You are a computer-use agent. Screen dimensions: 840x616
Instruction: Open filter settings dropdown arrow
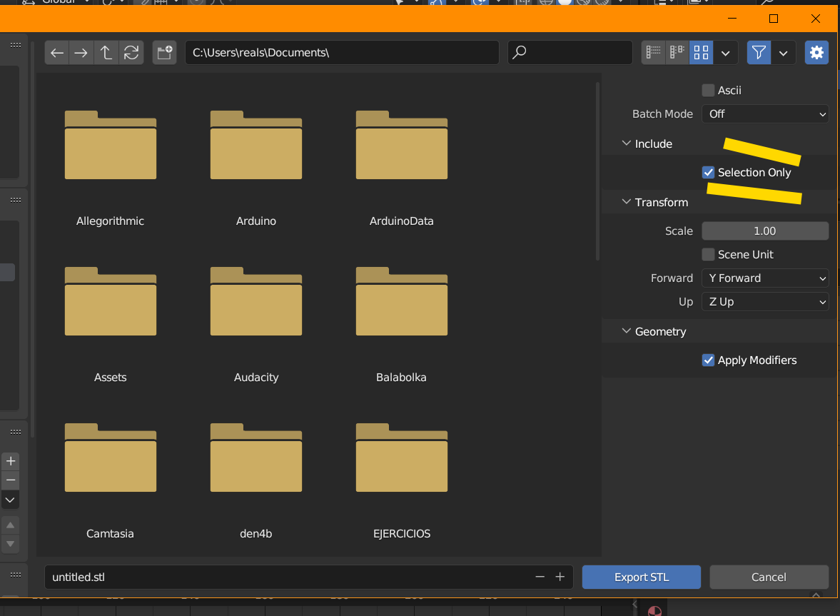coord(783,53)
